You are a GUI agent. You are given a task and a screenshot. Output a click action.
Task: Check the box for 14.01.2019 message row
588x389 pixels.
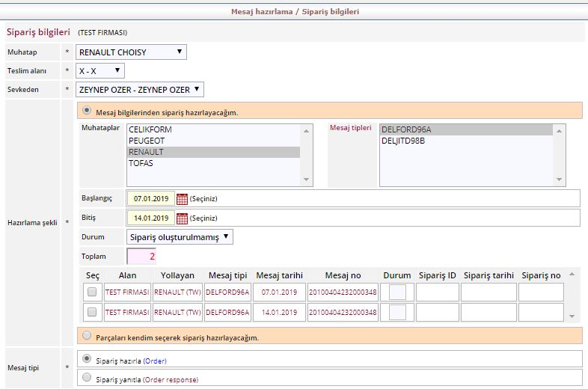click(x=92, y=312)
